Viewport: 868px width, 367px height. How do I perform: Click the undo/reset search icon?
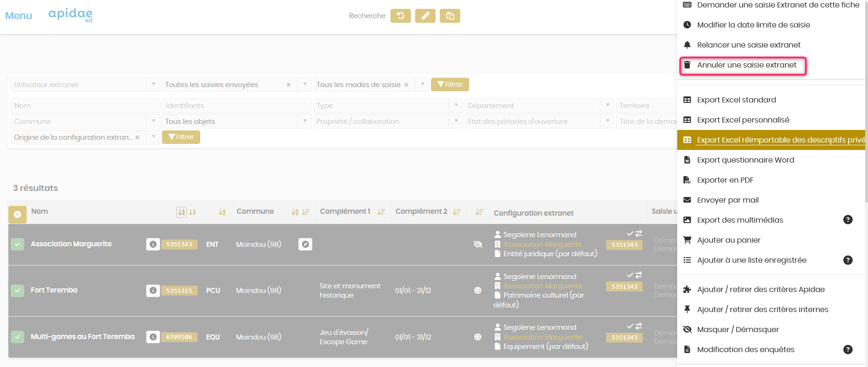pyautogui.click(x=400, y=16)
